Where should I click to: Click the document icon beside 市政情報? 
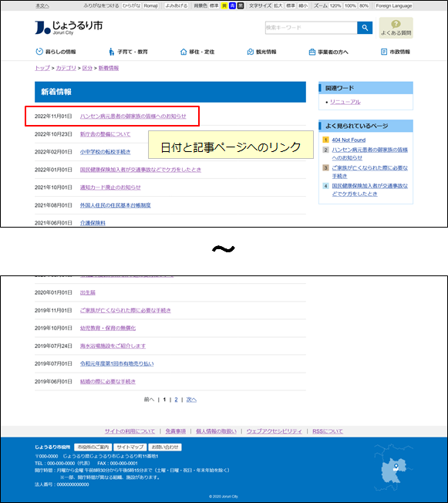coord(384,52)
